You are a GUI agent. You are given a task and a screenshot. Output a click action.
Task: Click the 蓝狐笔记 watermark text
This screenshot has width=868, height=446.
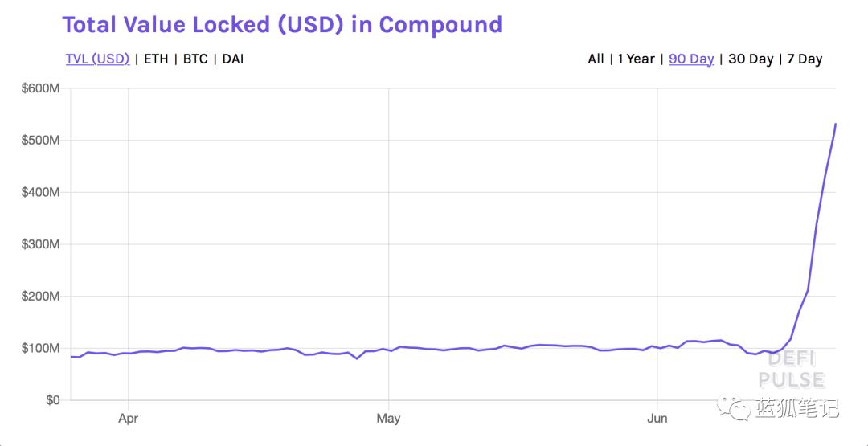(x=796, y=408)
